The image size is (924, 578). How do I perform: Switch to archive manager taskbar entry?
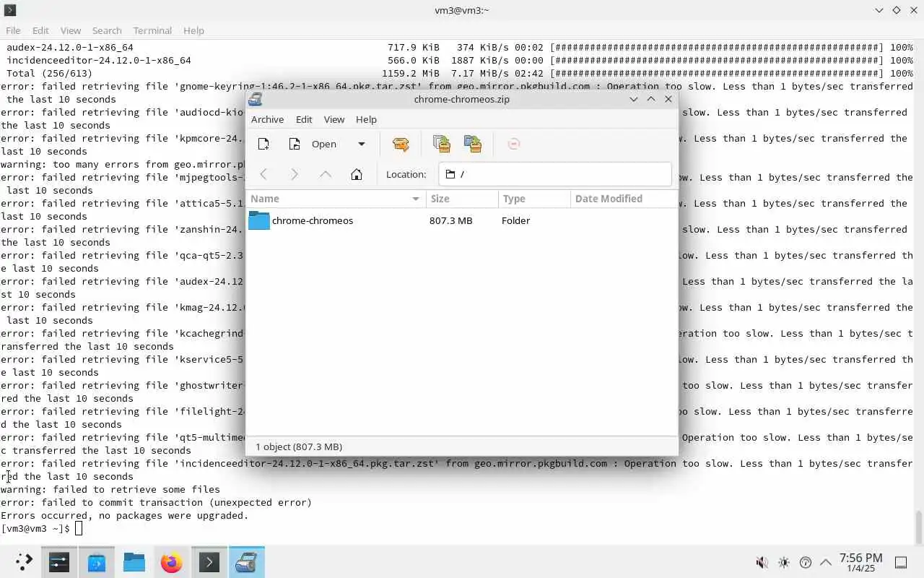coord(247,562)
